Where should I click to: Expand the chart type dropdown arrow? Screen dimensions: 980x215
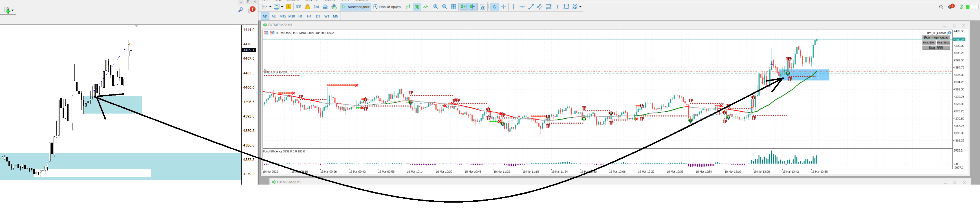(x=270, y=7)
